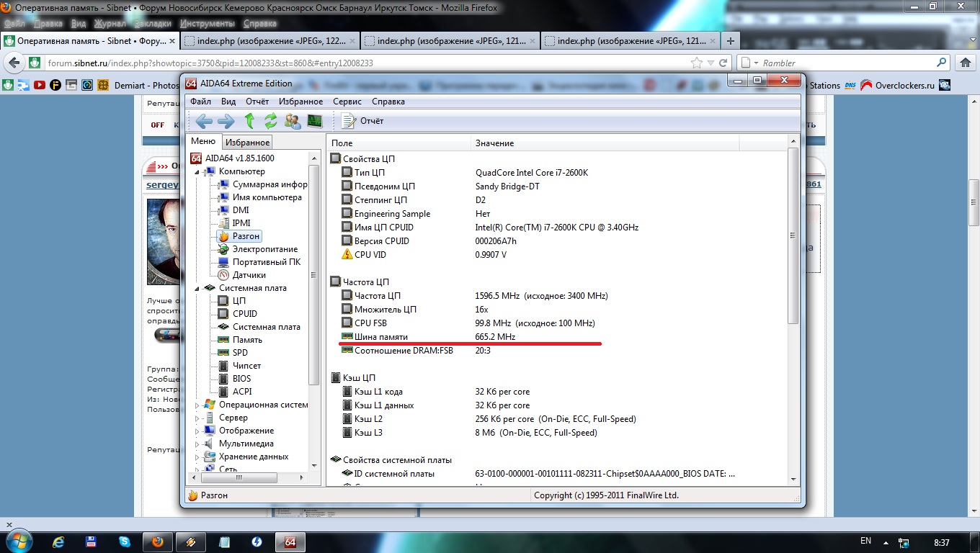Viewport: 980px width, 553px height.
Task: Select Имя компьютера tree item
Action: (260, 197)
